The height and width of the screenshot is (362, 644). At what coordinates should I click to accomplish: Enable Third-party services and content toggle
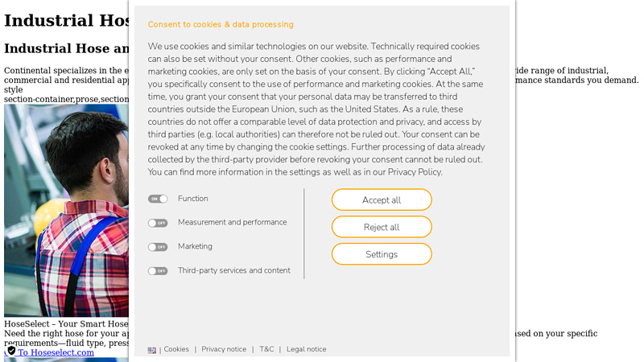point(158,271)
